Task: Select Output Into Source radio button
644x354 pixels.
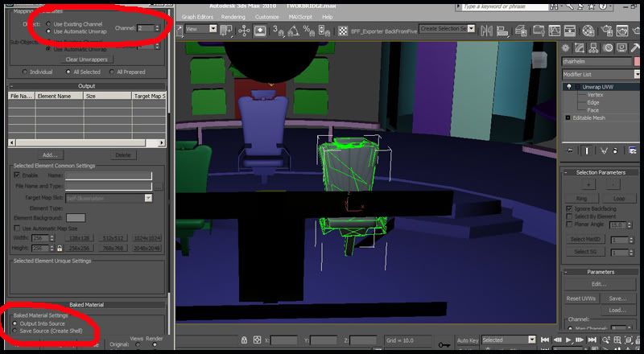Action: (x=14, y=323)
